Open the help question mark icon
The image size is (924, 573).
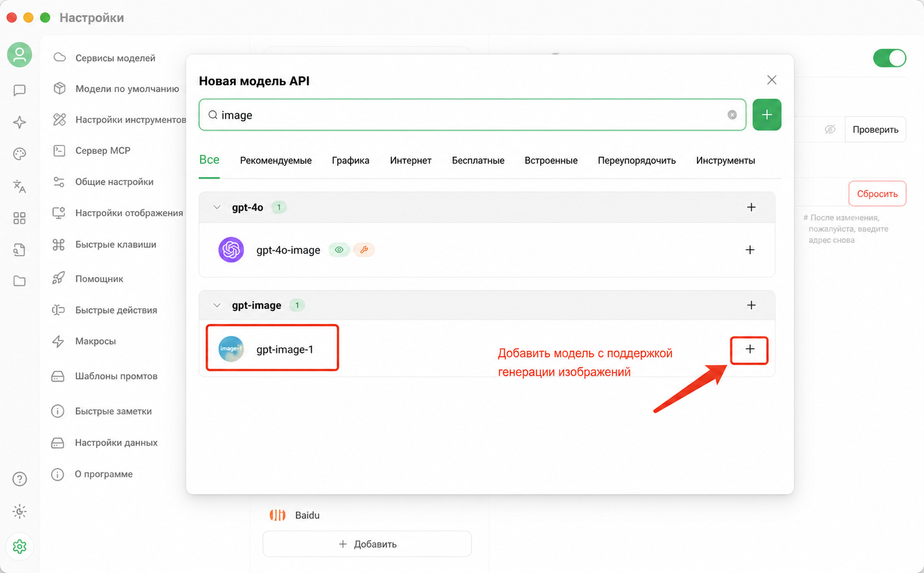pyautogui.click(x=20, y=479)
